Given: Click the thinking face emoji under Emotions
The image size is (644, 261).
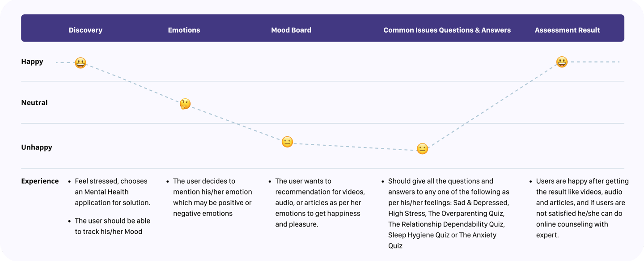Looking at the screenshot, I should pos(185,104).
